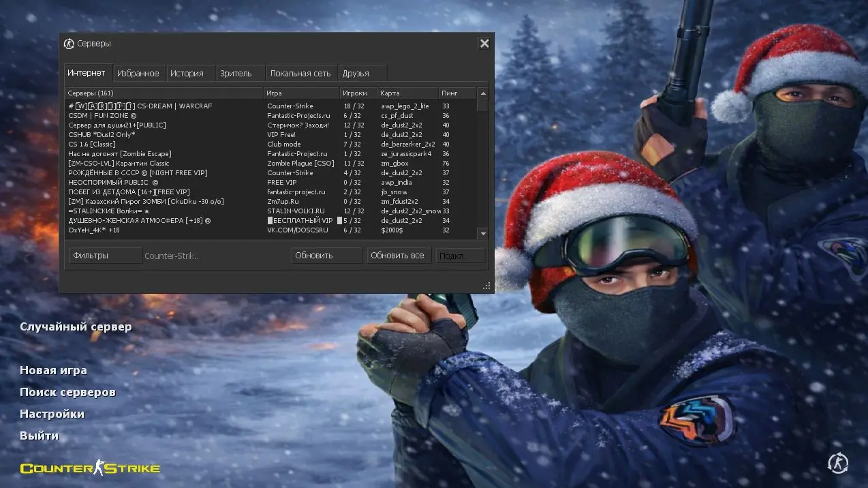Open the История tab

(187, 74)
